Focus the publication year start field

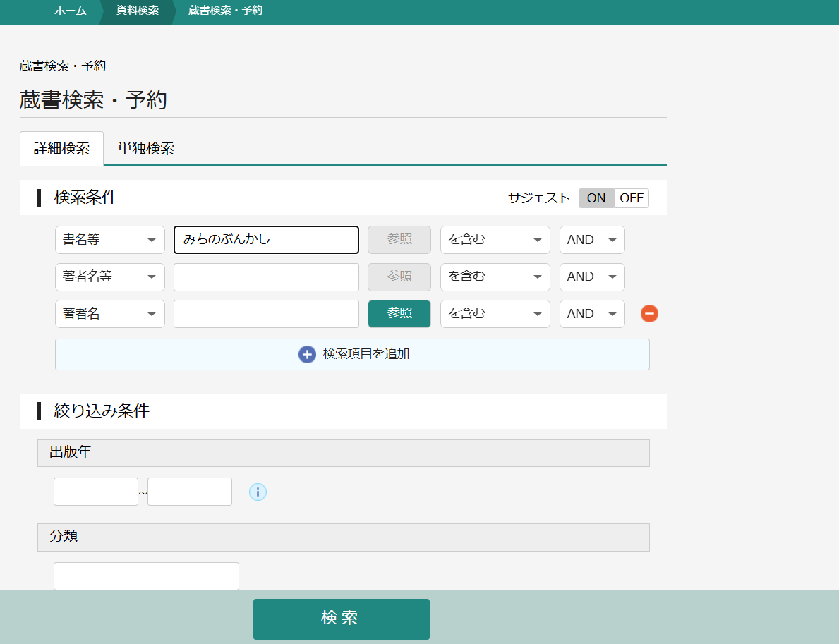(x=96, y=492)
